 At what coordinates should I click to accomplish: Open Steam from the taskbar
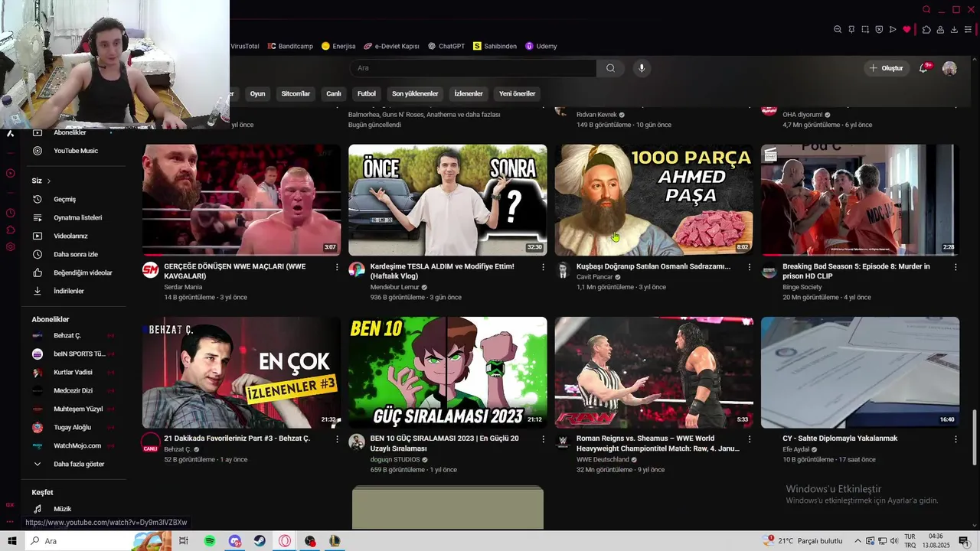pyautogui.click(x=260, y=541)
